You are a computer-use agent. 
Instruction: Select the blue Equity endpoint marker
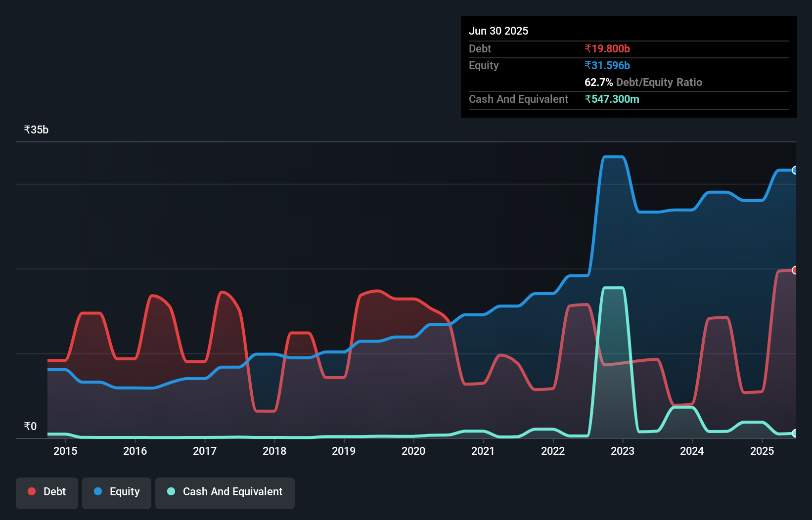coord(795,170)
